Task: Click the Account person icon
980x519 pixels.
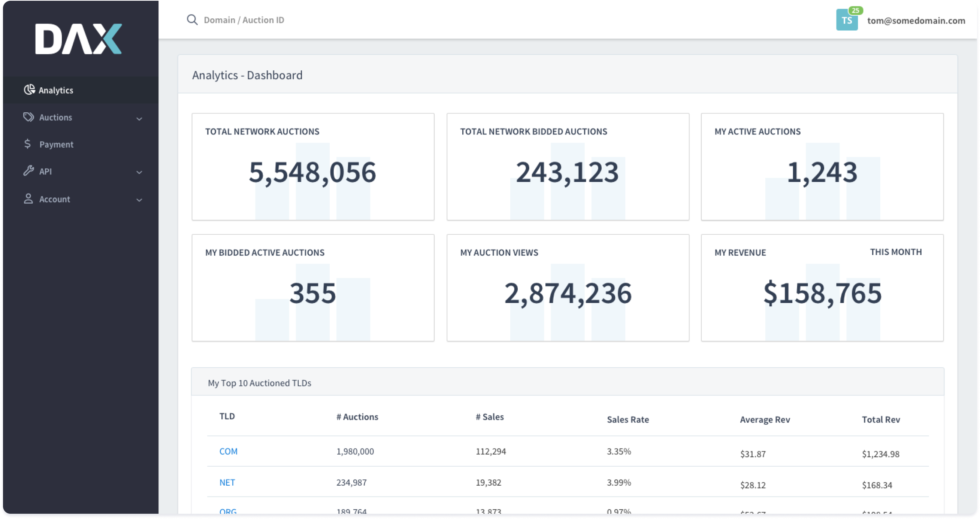Action: click(x=28, y=199)
